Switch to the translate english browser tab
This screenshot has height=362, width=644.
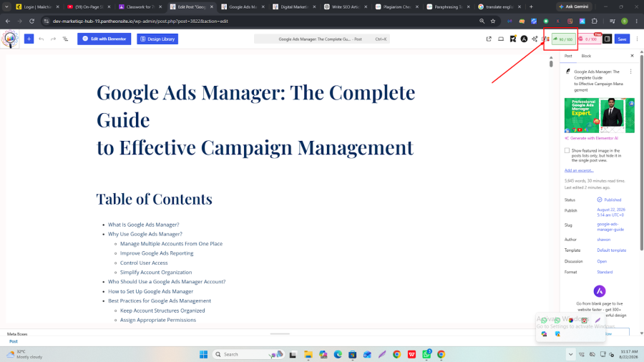(x=500, y=6)
